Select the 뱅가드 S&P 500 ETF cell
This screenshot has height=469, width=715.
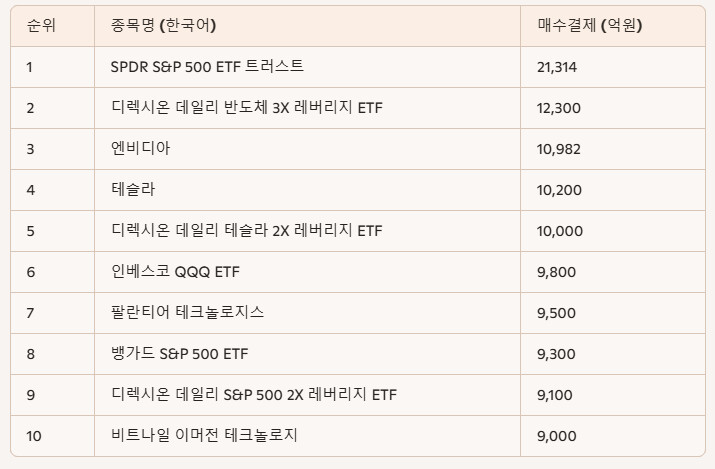click(x=307, y=354)
